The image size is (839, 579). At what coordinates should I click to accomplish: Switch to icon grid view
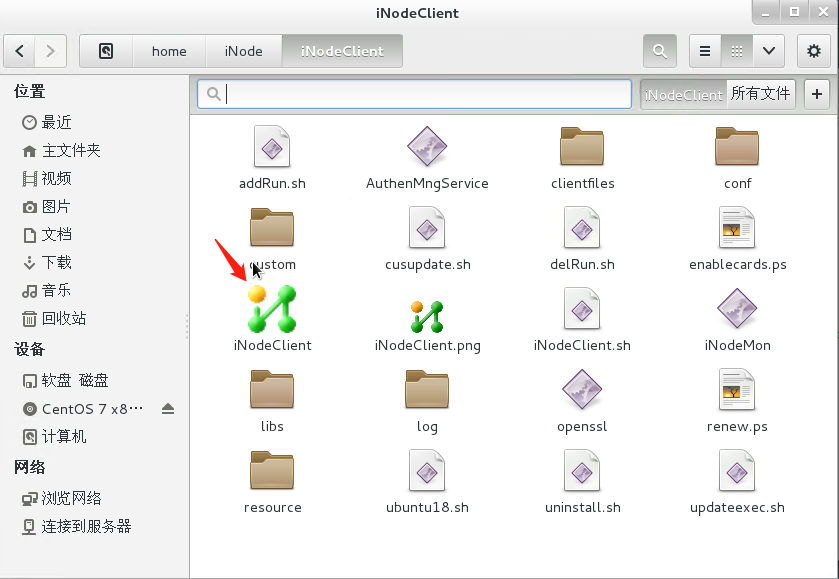[x=737, y=51]
